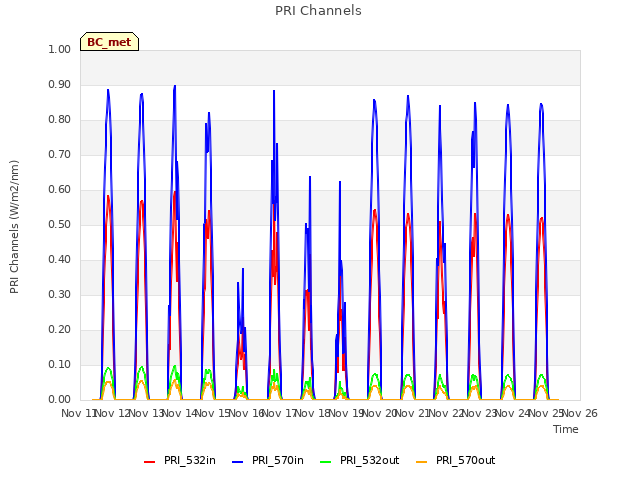Click the green PRI_532out legend swatch
This screenshot has height=480, width=640.
point(326,461)
